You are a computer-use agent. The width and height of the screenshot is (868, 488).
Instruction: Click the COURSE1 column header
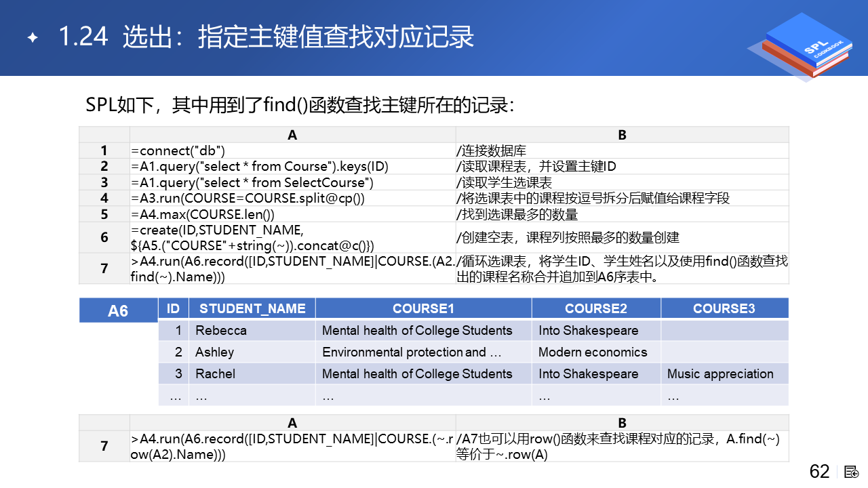click(423, 308)
